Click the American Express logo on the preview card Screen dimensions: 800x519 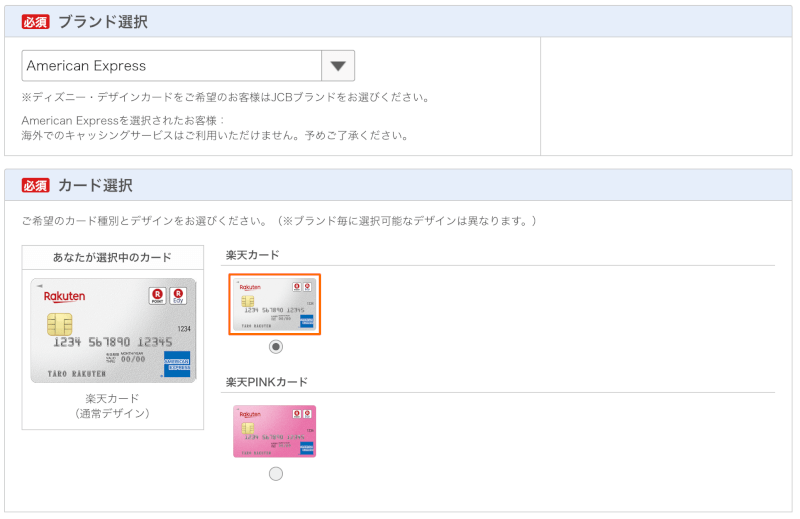(177, 363)
